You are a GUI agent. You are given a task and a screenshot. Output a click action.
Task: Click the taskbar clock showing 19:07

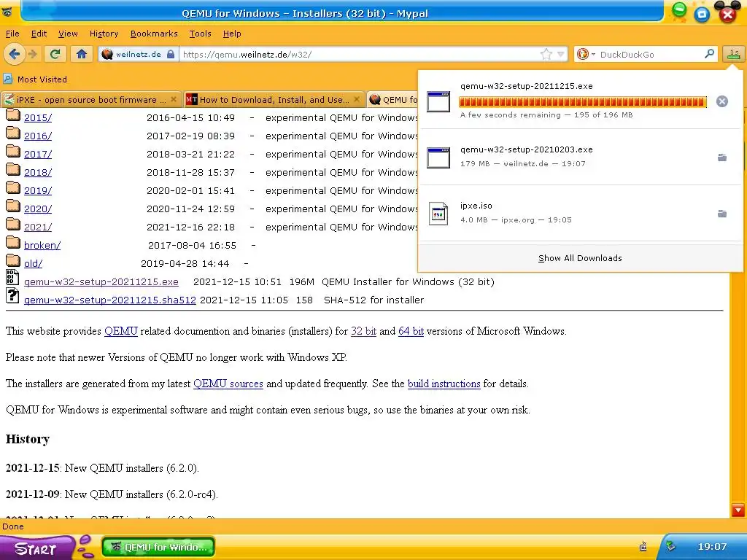[x=712, y=547]
